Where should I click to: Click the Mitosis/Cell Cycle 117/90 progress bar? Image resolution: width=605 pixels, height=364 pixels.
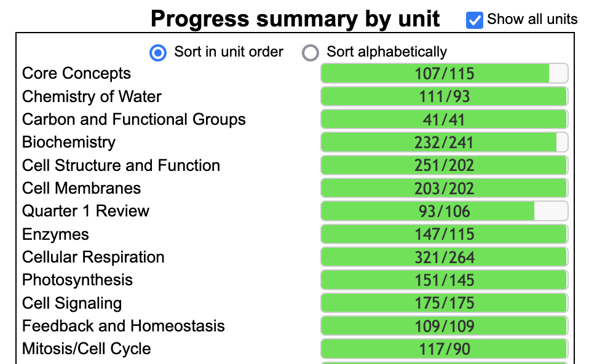pos(444,349)
